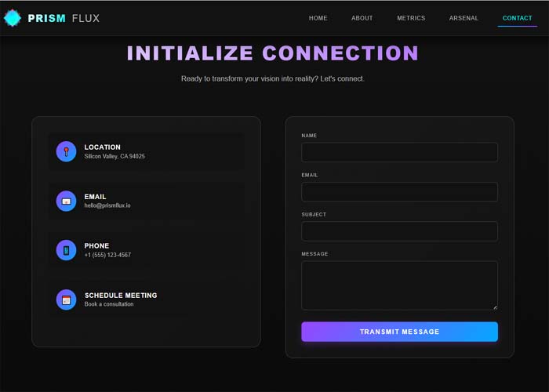This screenshot has width=549, height=392.
Task: Click the Message textarea resize handle
Action: 494,307
